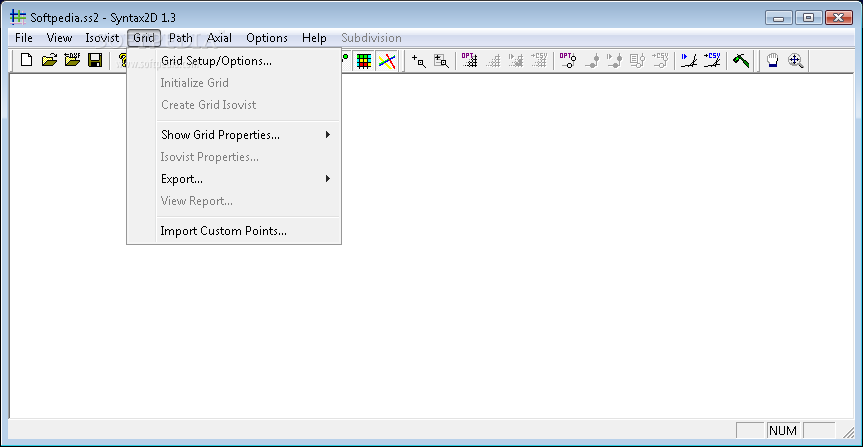
Task: Open the View menu
Action: coord(59,38)
